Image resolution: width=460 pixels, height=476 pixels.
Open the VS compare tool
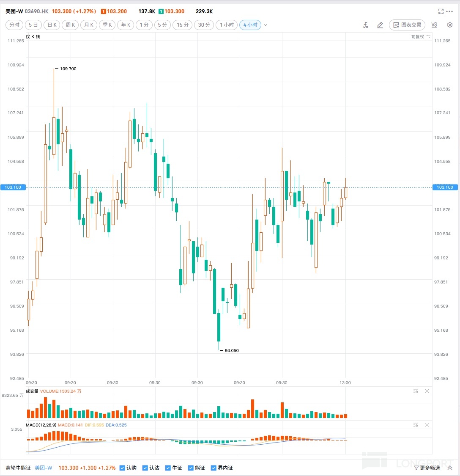pos(434,25)
